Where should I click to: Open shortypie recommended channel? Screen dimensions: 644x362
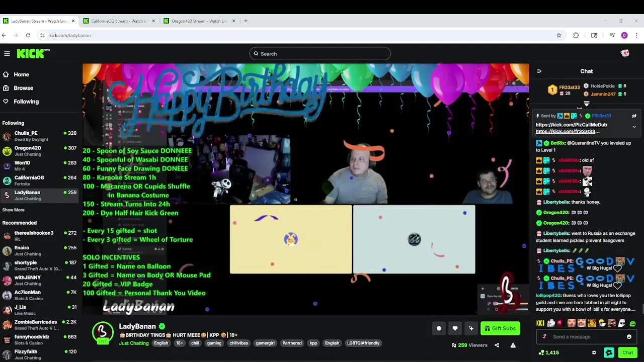point(40,265)
